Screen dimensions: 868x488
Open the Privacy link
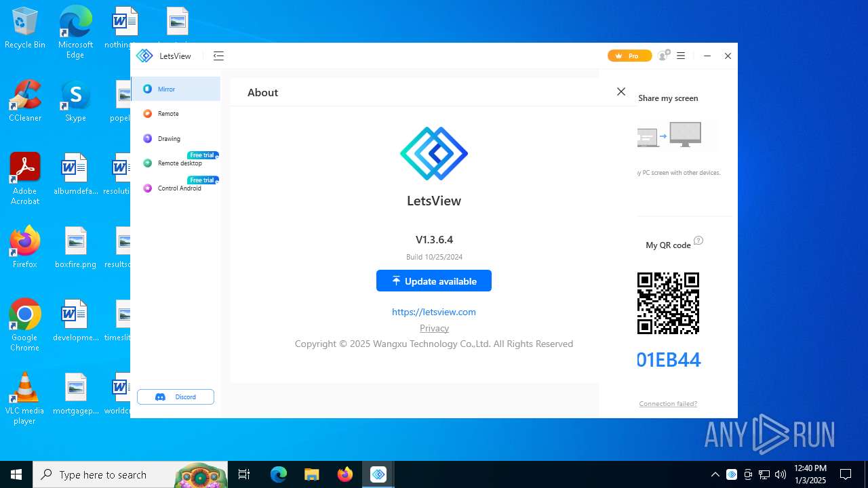click(x=434, y=328)
